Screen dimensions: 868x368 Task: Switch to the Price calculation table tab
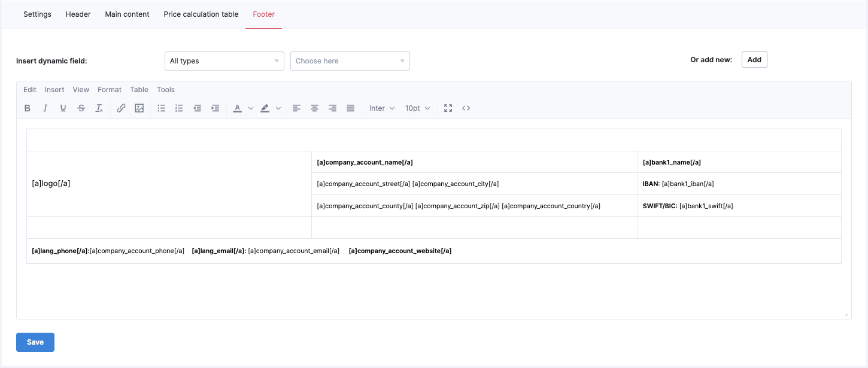tap(201, 14)
